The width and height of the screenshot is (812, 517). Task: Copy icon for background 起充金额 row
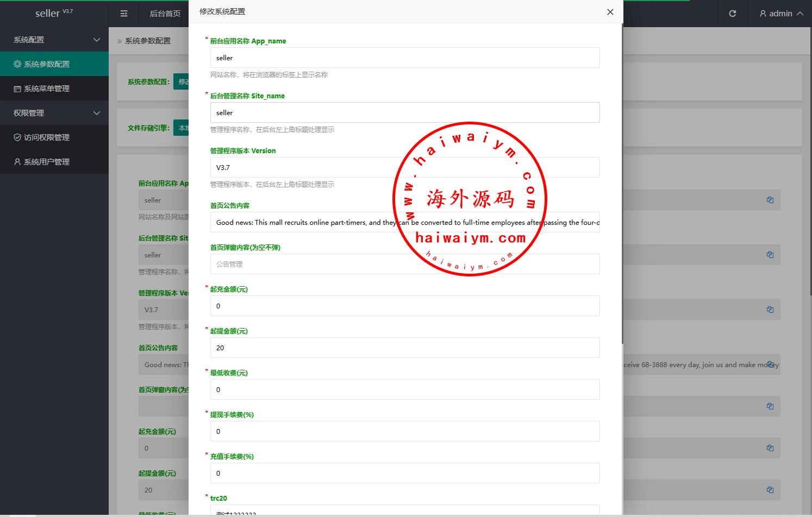click(770, 448)
